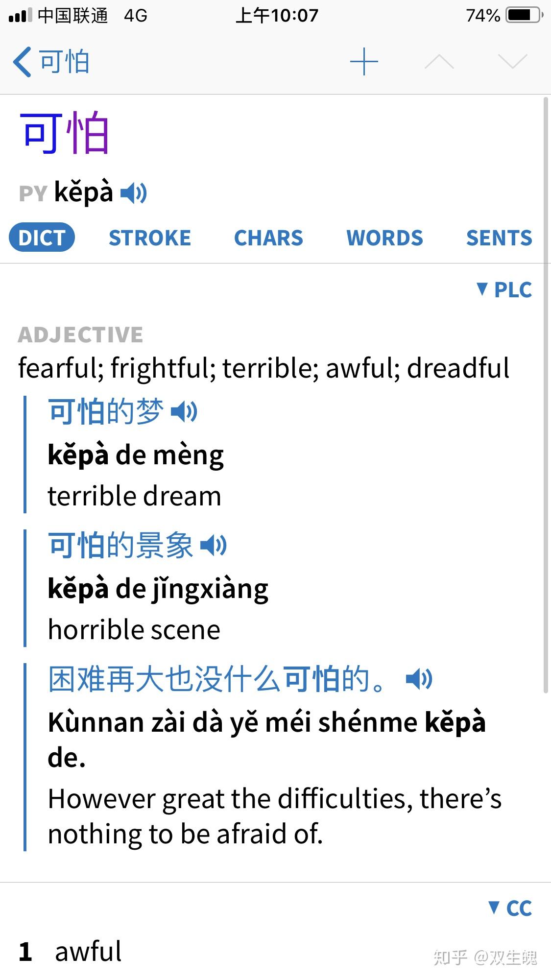Play audio for 可怕的梦 example
The image size is (551, 980).
coord(184,411)
